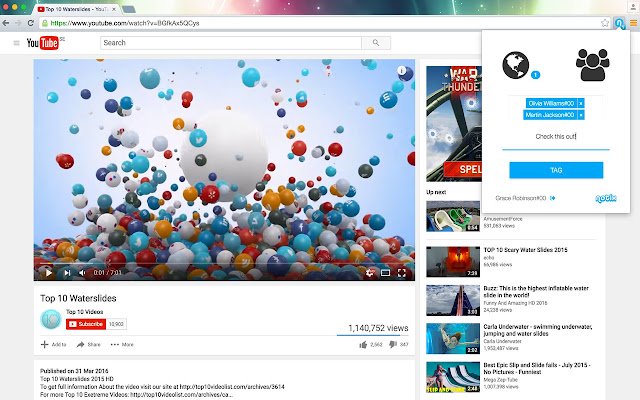640x400 pixels.
Task: Open the War Thunder advertisement
Action: tap(453, 124)
